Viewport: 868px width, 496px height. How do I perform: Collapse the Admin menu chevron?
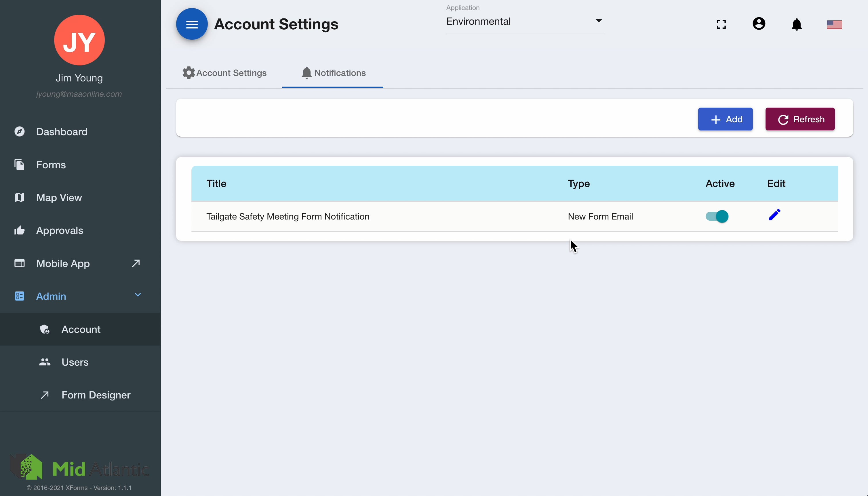pos(138,295)
